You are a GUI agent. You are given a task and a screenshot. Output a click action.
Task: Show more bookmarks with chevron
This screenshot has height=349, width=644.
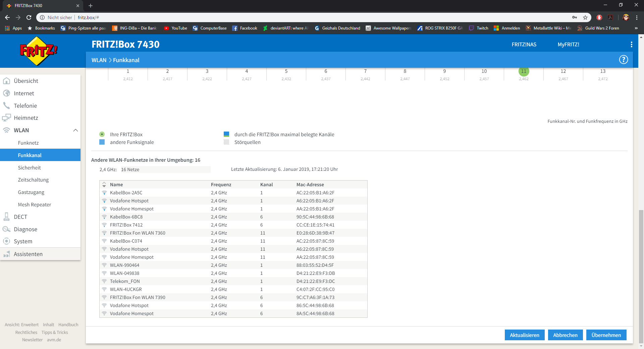(636, 28)
